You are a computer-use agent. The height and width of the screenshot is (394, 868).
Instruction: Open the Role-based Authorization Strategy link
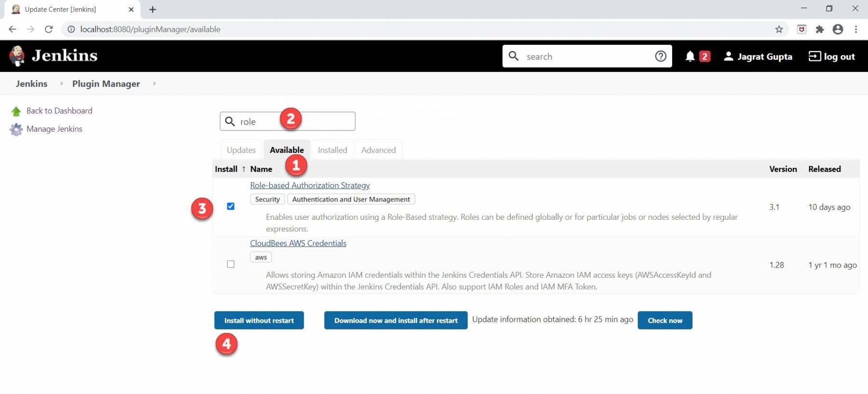(x=310, y=185)
